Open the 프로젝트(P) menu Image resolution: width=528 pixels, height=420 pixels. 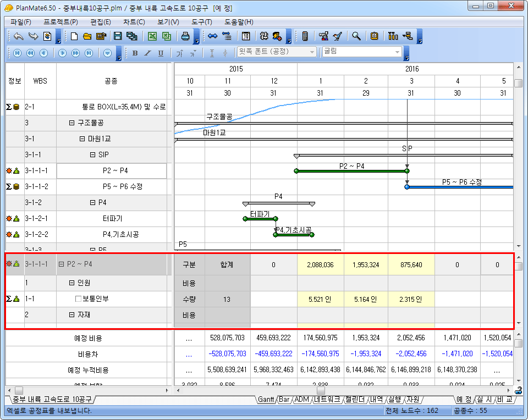click(61, 22)
